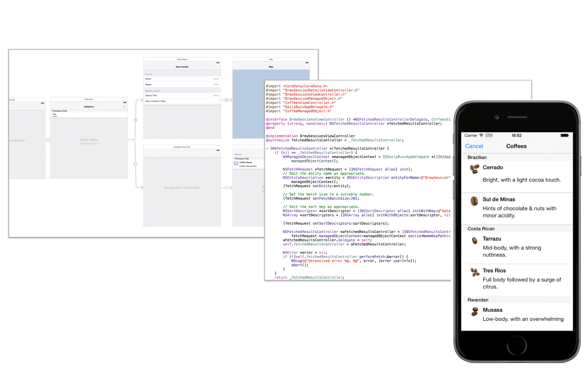
Task: Click the '@synthesize fetchedResultsController' line
Action: point(335,140)
